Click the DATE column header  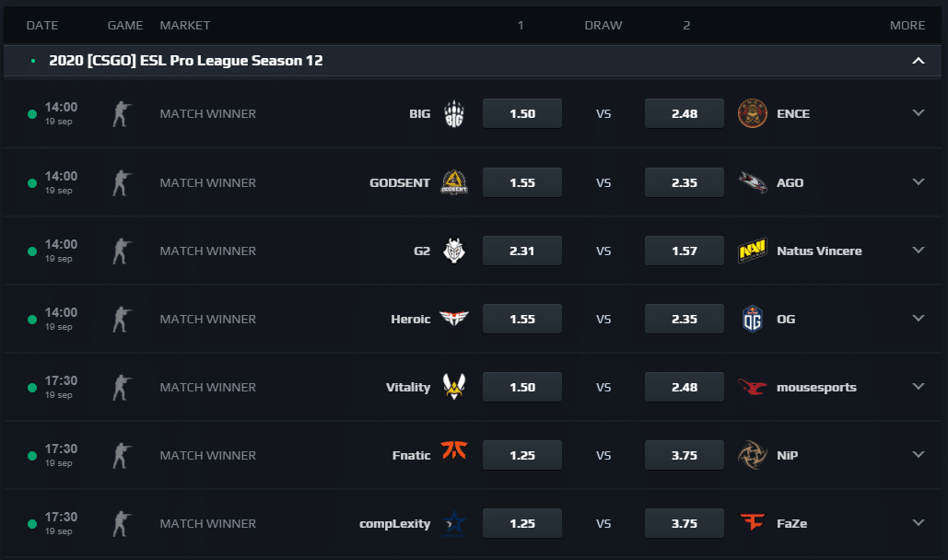[42, 26]
